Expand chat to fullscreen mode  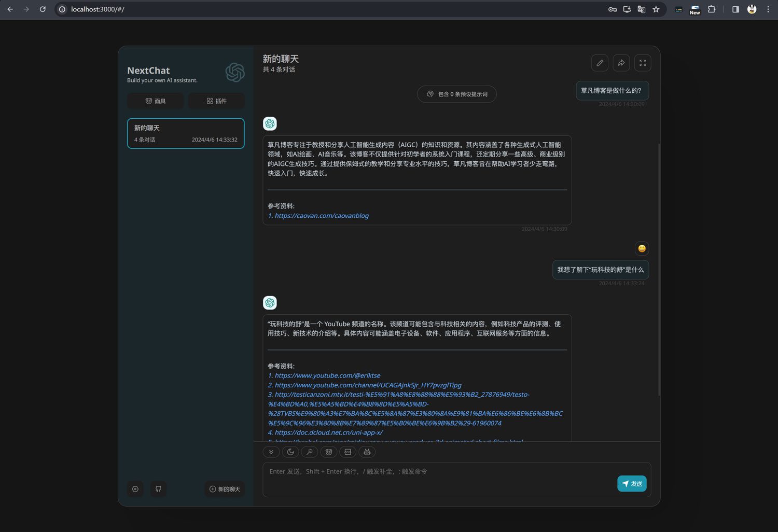coord(642,62)
